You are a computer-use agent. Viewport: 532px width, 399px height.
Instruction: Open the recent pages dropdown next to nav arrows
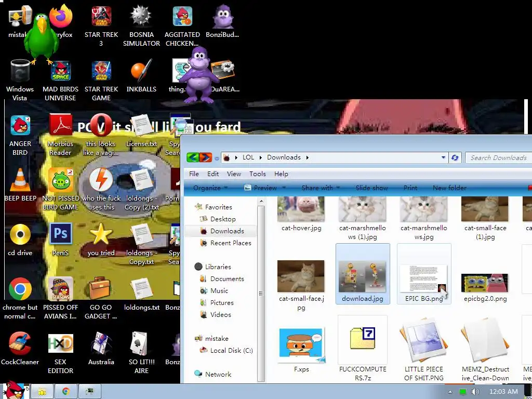tap(217, 158)
